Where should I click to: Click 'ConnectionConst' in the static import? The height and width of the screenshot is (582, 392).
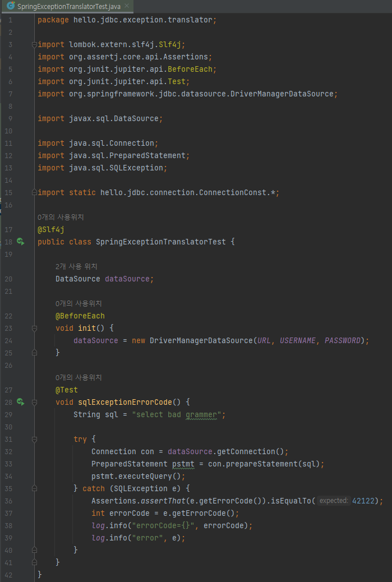click(x=233, y=193)
